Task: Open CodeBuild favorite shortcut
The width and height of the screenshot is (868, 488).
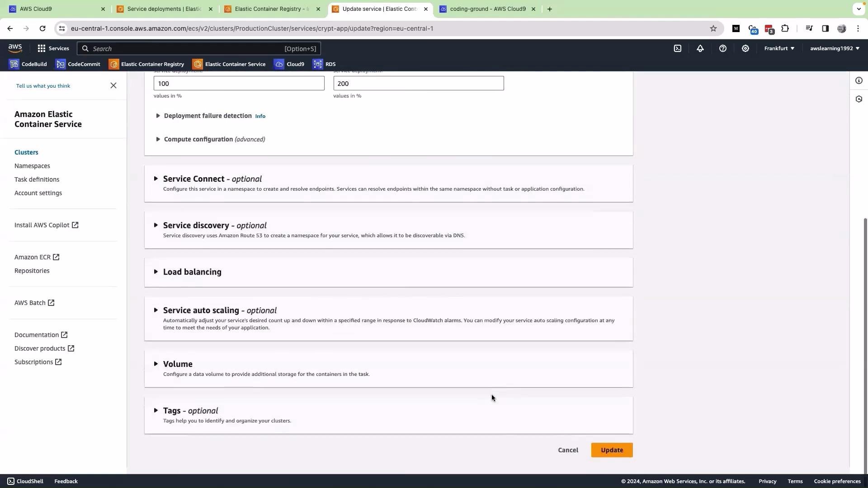Action: click(28, 64)
